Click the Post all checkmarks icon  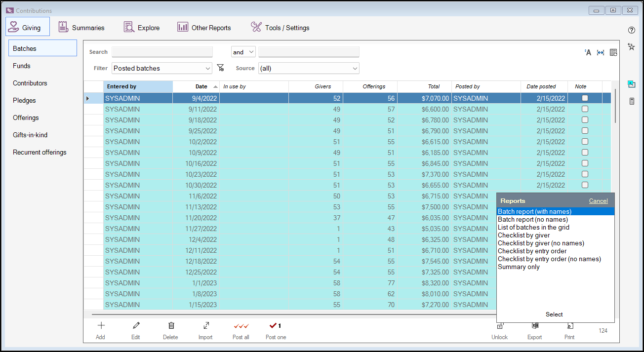coord(241,326)
